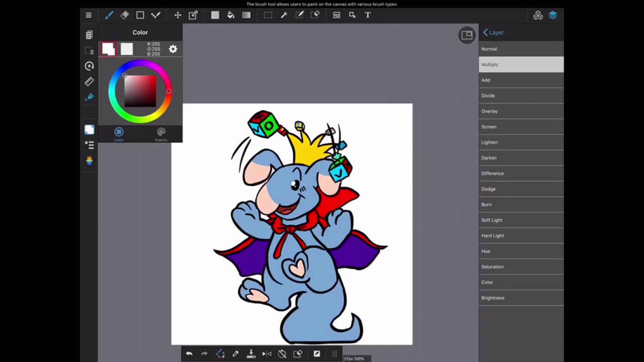Select the Fill rectangle tool
Image resolution: width=644 pixels, height=362 pixels.
pyautogui.click(x=215, y=15)
